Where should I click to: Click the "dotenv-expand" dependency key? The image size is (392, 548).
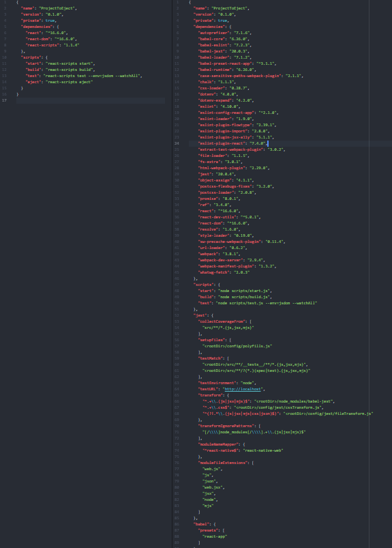pyautogui.click(x=214, y=100)
